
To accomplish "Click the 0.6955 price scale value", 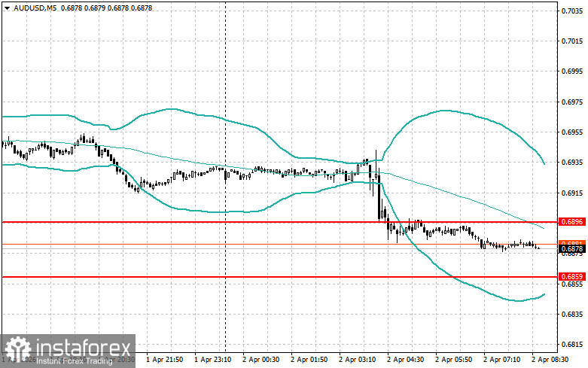I will (x=572, y=132).
